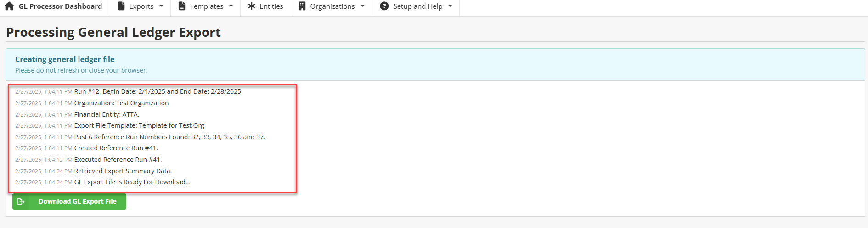Viewport: 868px width, 228px height.
Task: Click the question mark help icon
Action: click(x=384, y=6)
